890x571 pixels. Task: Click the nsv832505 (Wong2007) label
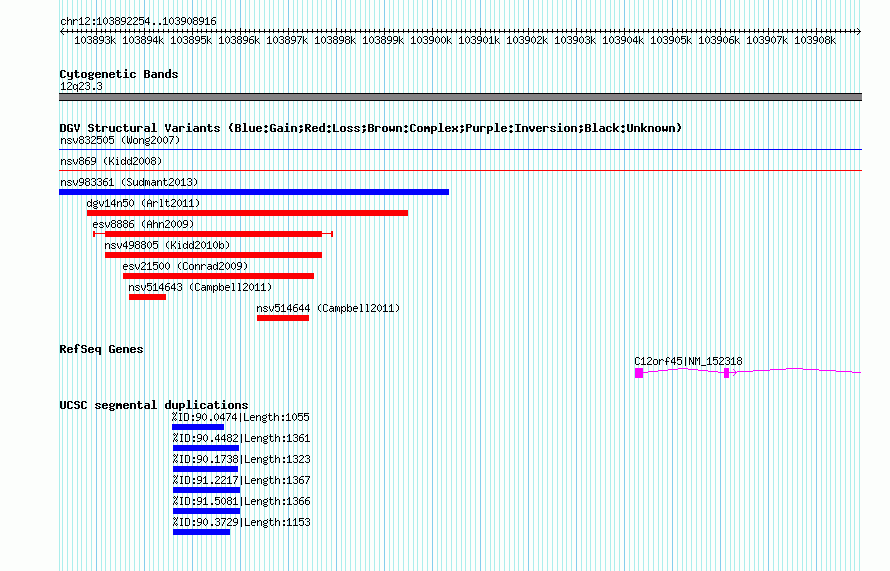[x=120, y=140]
